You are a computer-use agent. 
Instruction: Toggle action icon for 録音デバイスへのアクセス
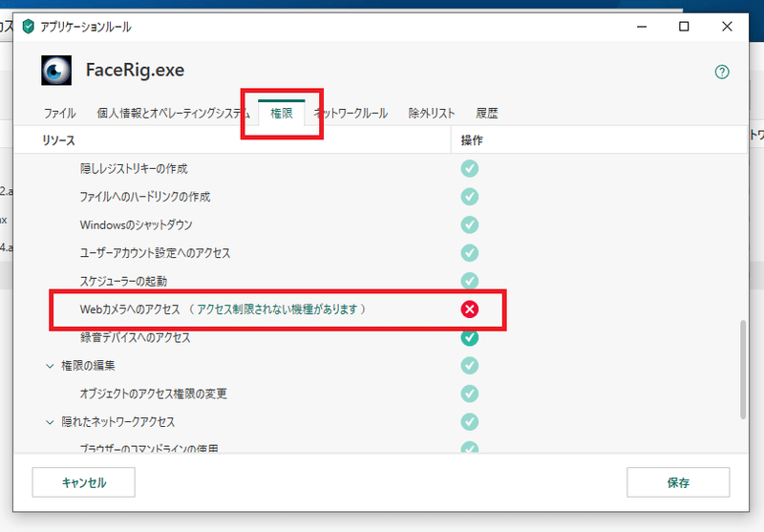470,337
